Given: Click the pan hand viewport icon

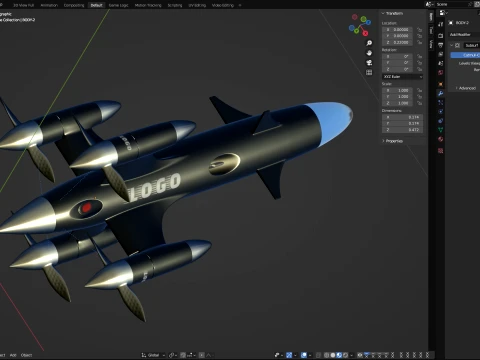Looking at the screenshot, I should (x=369, y=53).
